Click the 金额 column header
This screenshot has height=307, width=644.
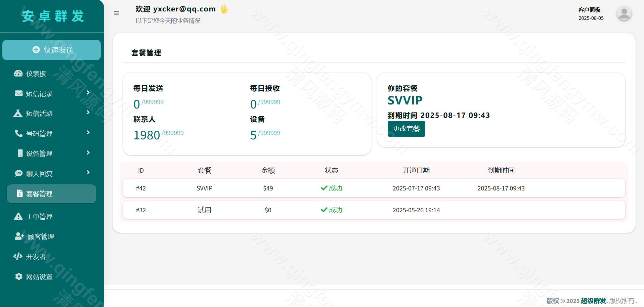[268, 170]
